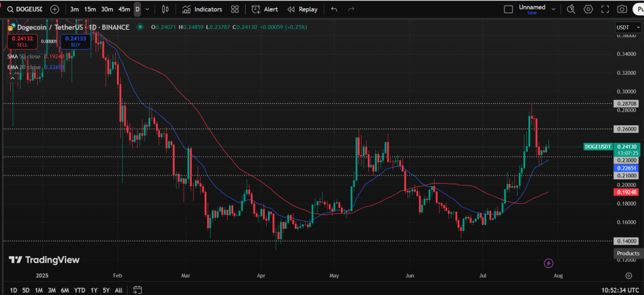This screenshot has width=644, height=295.
Task: Take a chart snapshot with camera icon
Action: tap(622, 9)
